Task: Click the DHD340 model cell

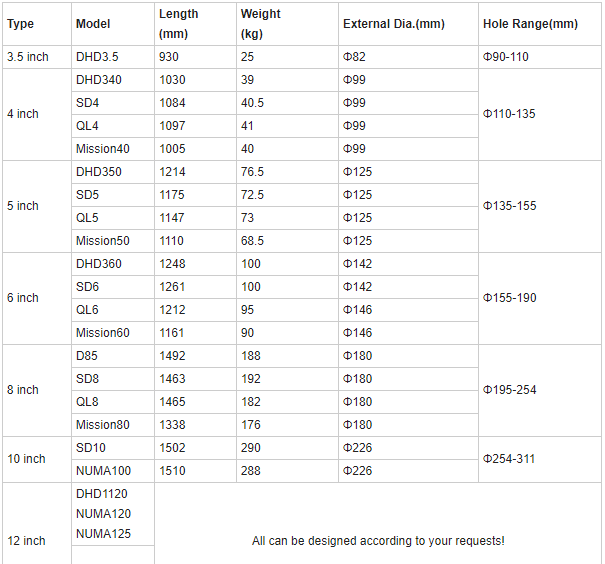Action: pyautogui.click(x=99, y=80)
